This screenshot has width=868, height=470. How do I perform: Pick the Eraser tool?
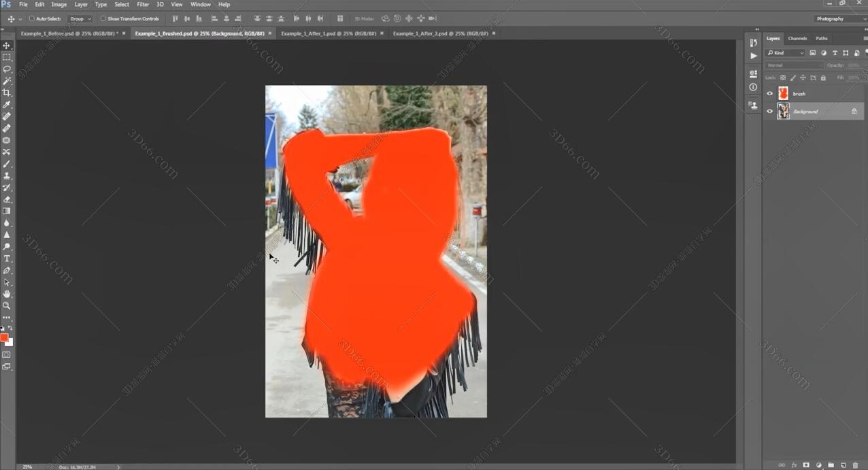coord(7,199)
